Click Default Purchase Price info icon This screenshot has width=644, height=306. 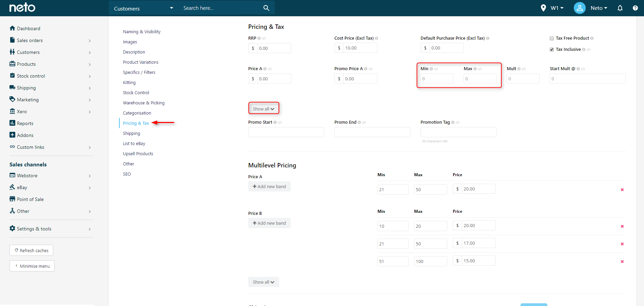(x=488, y=38)
